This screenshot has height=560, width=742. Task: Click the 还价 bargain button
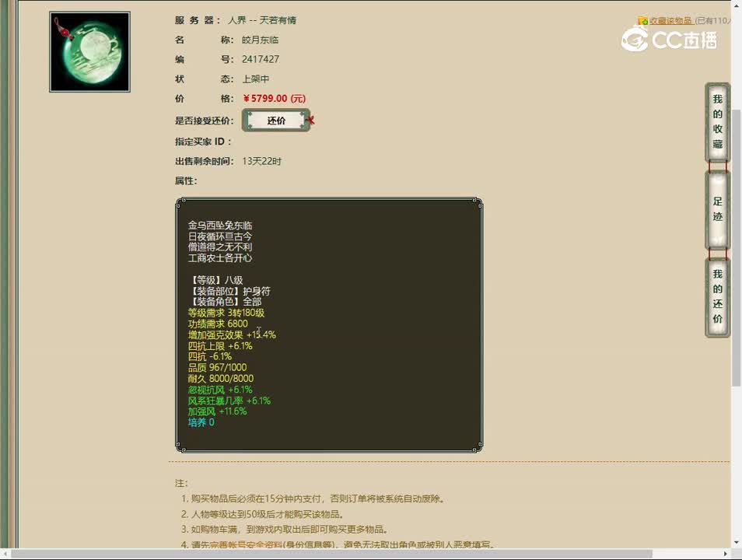[276, 120]
